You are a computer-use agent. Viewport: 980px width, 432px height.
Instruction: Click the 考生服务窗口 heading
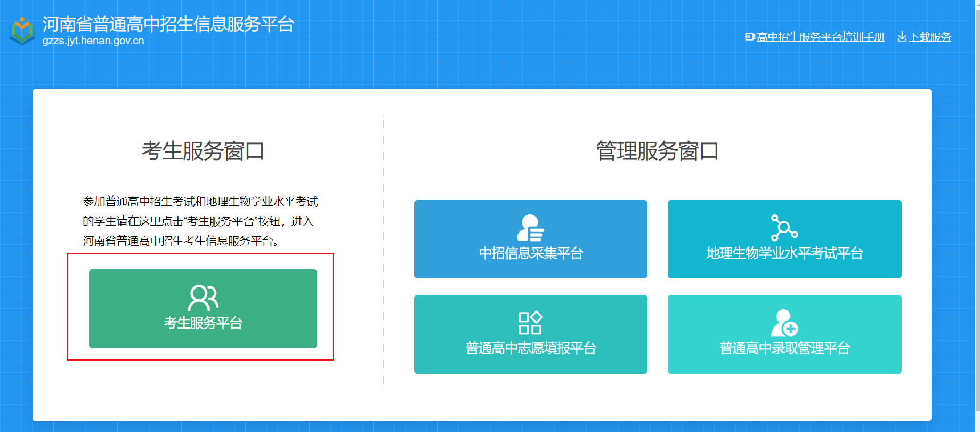[x=203, y=151]
